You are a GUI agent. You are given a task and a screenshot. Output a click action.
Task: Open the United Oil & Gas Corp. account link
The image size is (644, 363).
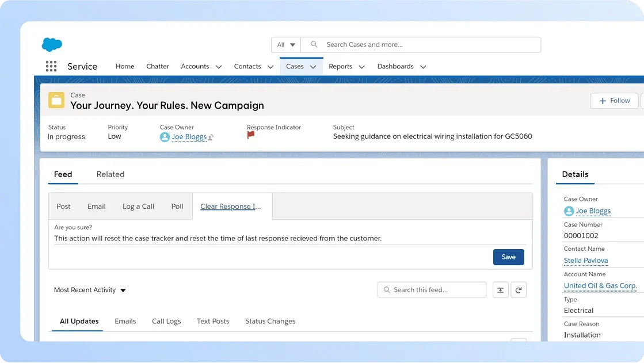600,285
